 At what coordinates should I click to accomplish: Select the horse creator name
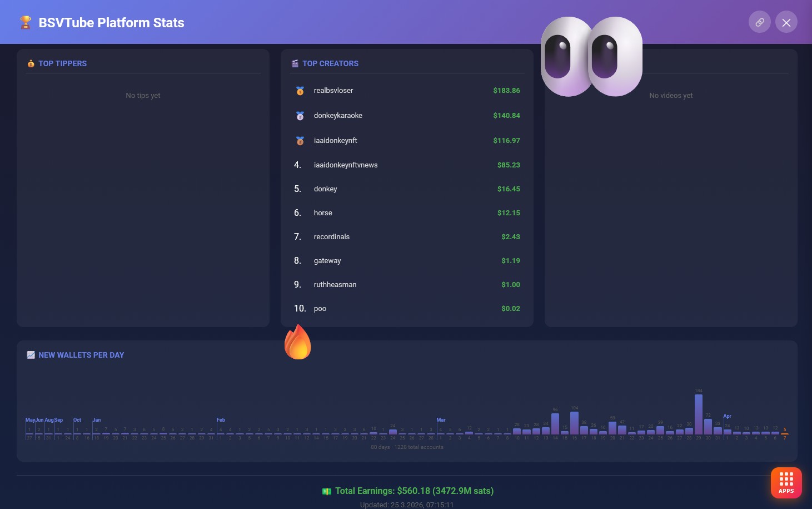323,213
